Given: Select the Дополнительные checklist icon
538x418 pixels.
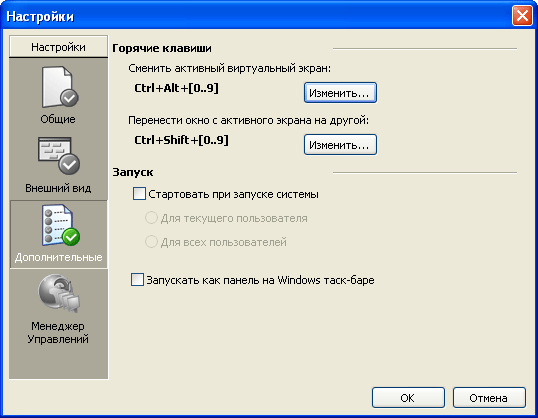Looking at the screenshot, I should tap(60, 225).
